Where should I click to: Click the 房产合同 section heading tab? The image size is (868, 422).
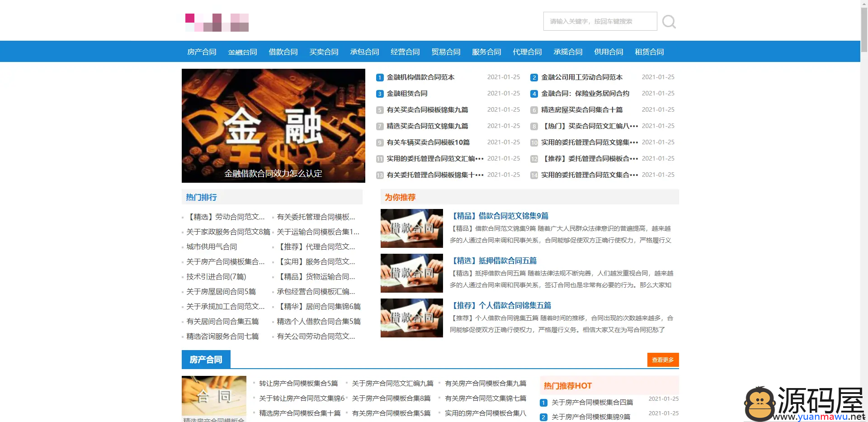click(x=206, y=360)
